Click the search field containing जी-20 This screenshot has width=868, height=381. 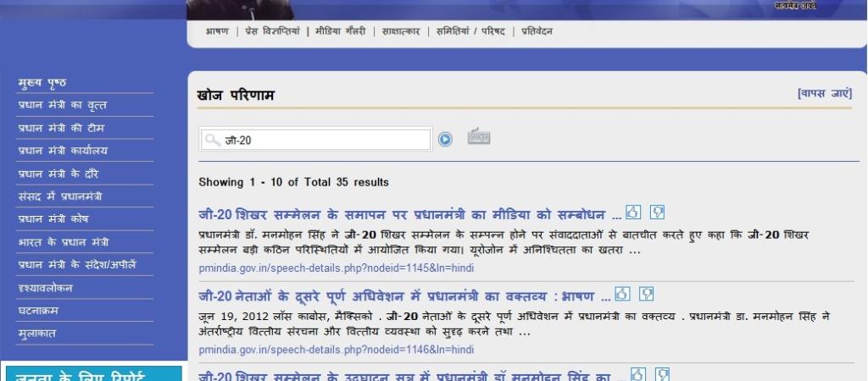(x=315, y=140)
